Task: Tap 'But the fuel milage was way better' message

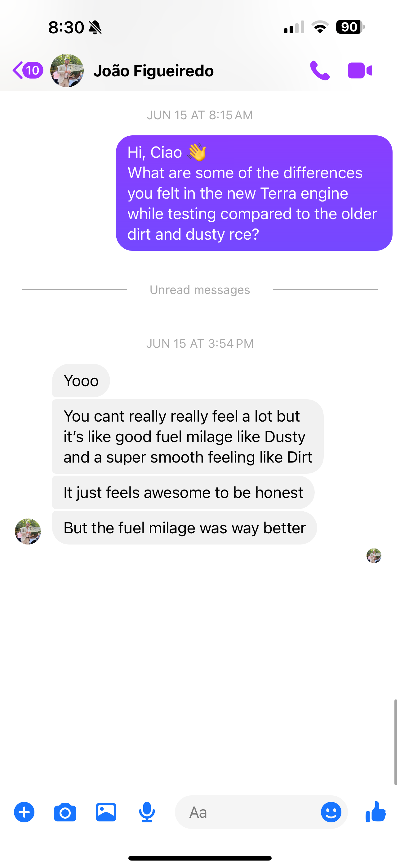Action: 184,528
